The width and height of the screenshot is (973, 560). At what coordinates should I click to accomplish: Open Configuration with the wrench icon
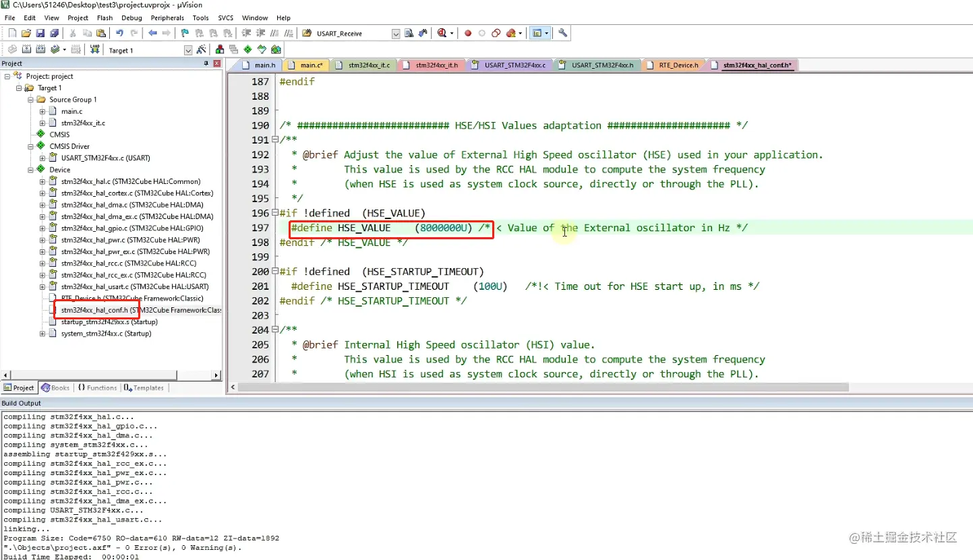tap(563, 33)
